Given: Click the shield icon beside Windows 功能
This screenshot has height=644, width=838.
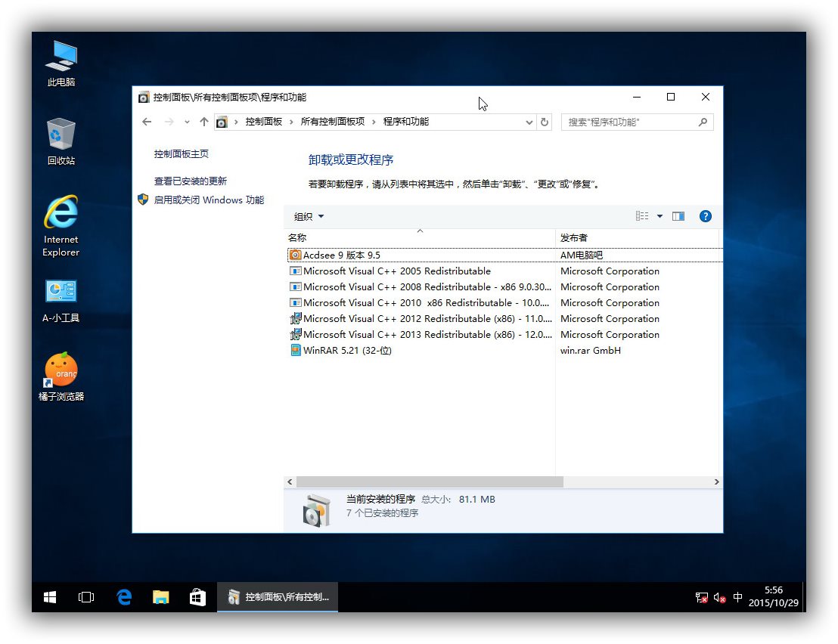Looking at the screenshot, I should 143,200.
